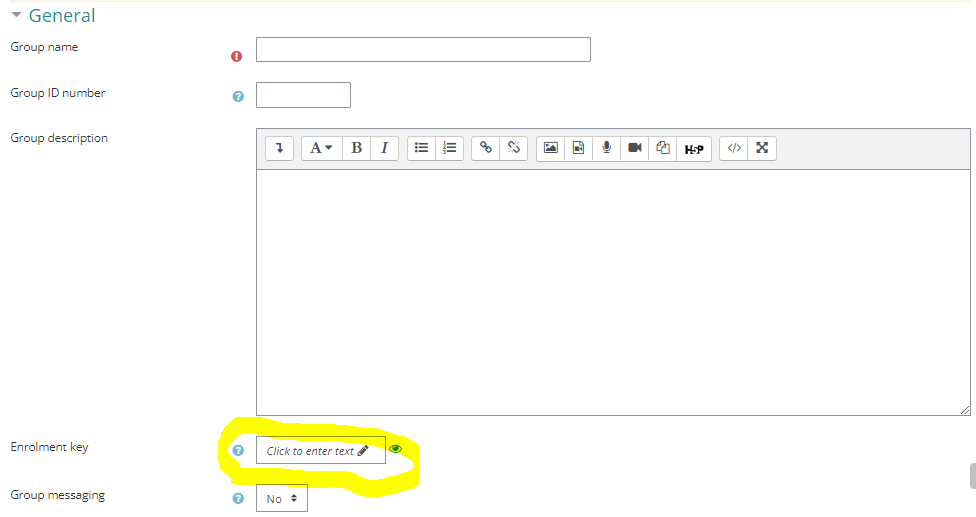
Task: Insert an unordered bullet list
Action: coord(422,148)
